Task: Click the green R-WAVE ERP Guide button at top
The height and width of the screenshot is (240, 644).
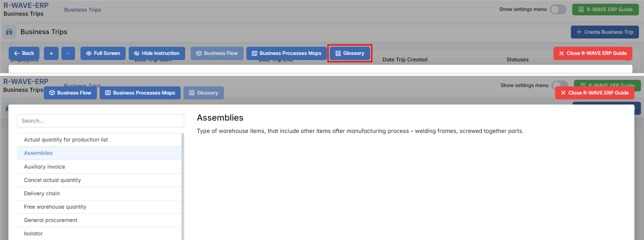Action: point(605,10)
